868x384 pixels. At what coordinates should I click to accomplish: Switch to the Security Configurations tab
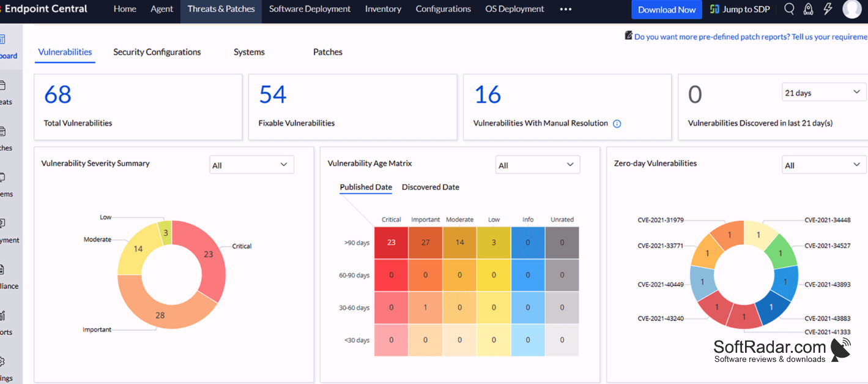click(157, 52)
